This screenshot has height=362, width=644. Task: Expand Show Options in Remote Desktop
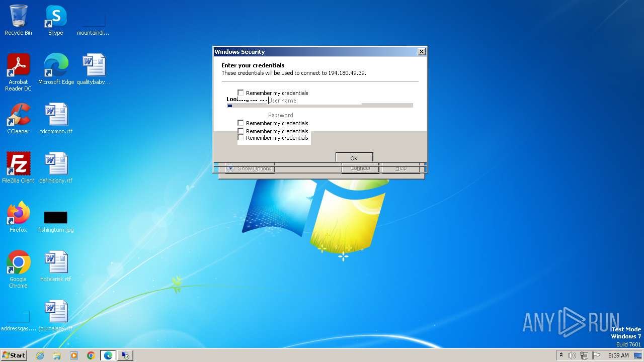pos(249,168)
